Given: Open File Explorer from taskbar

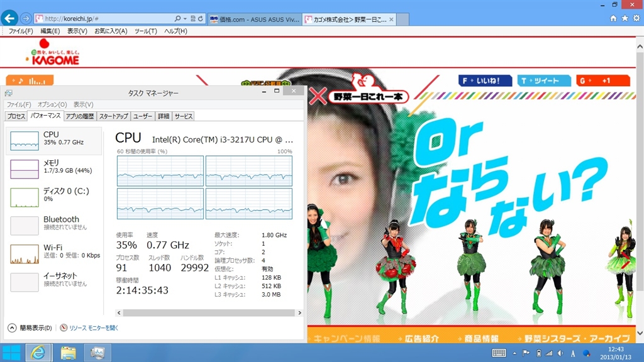Looking at the screenshot, I should pyautogui.click(x=68, y=353).
